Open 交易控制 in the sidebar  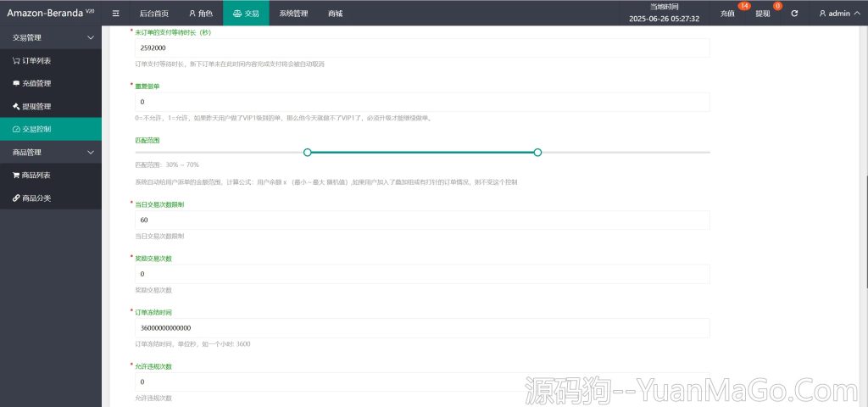point(51,129)
